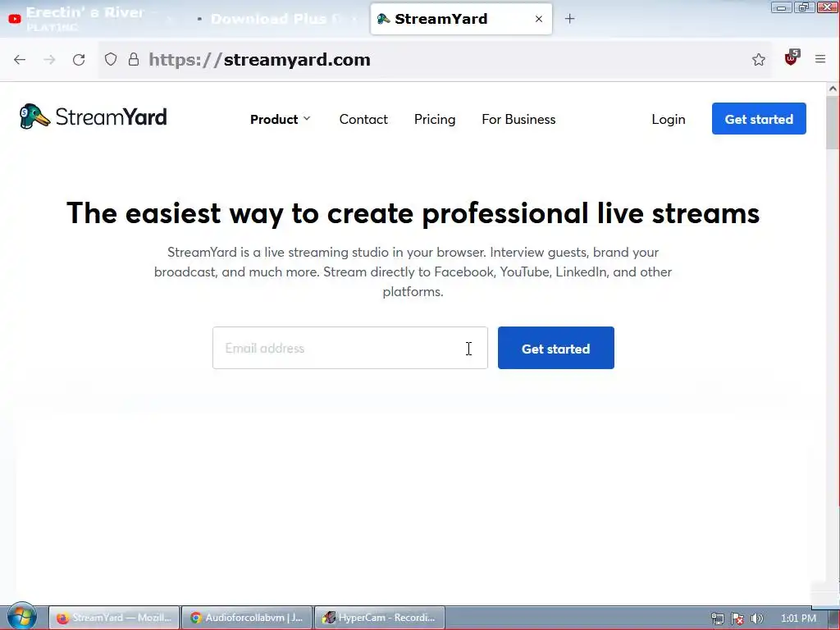
Task: Switch to the HyperCam Recording taskbar window
Action: point(379,618)
